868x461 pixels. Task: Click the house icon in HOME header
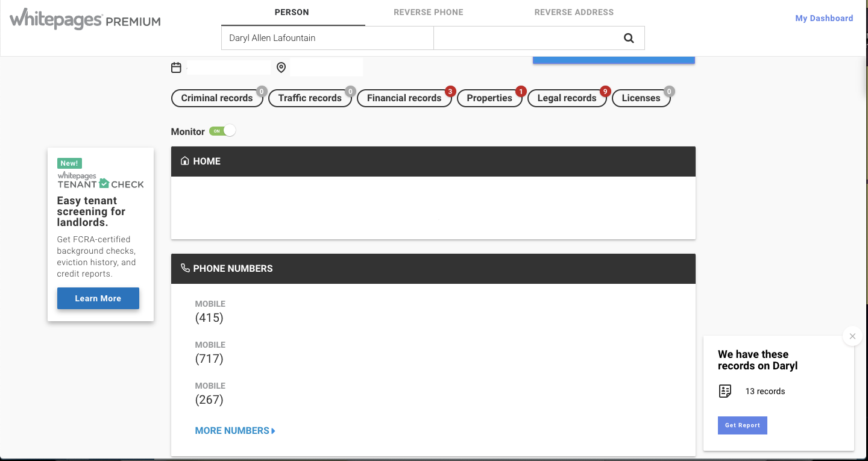point(185,161)
